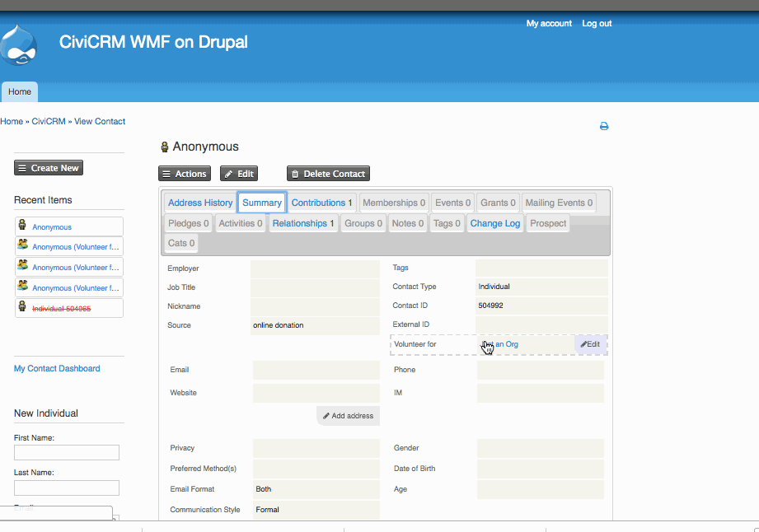Open the Actions dropdown menu
This screenshot has width=759, height=532.
point(185,174)
